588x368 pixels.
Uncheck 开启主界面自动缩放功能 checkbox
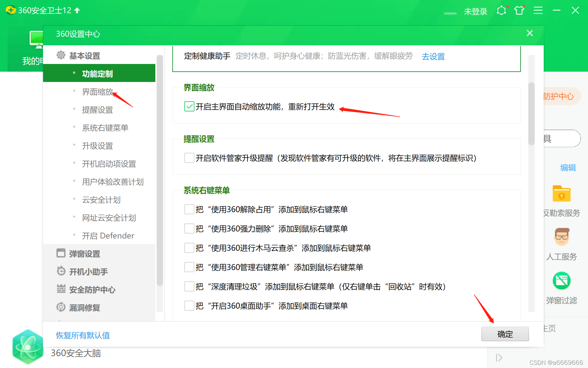(189, 106)
